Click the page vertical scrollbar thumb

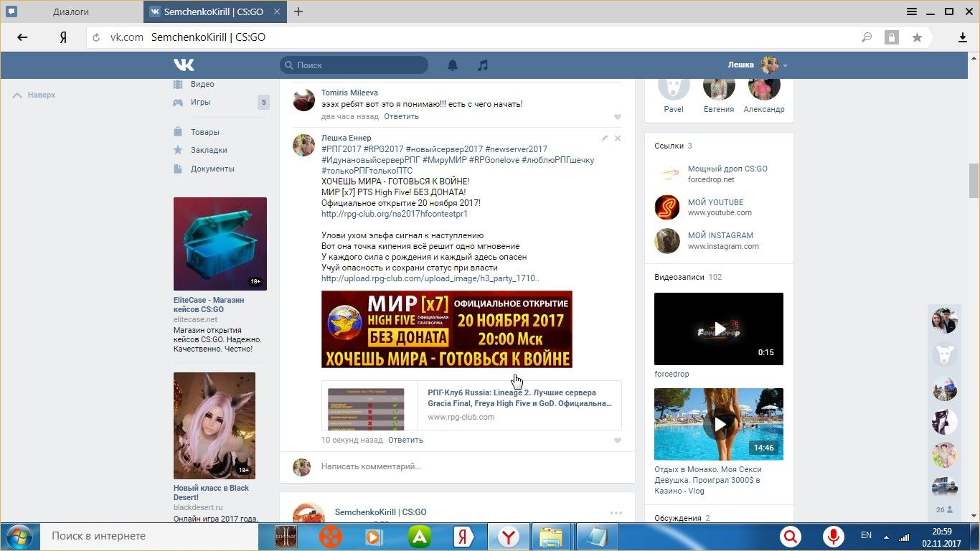tap(974, 180)
